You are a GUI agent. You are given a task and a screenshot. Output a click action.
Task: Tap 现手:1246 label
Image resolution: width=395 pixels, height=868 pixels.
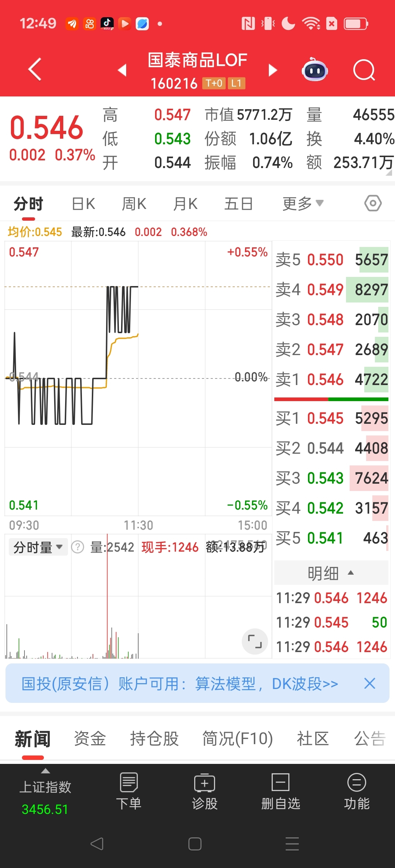[170, 547]
